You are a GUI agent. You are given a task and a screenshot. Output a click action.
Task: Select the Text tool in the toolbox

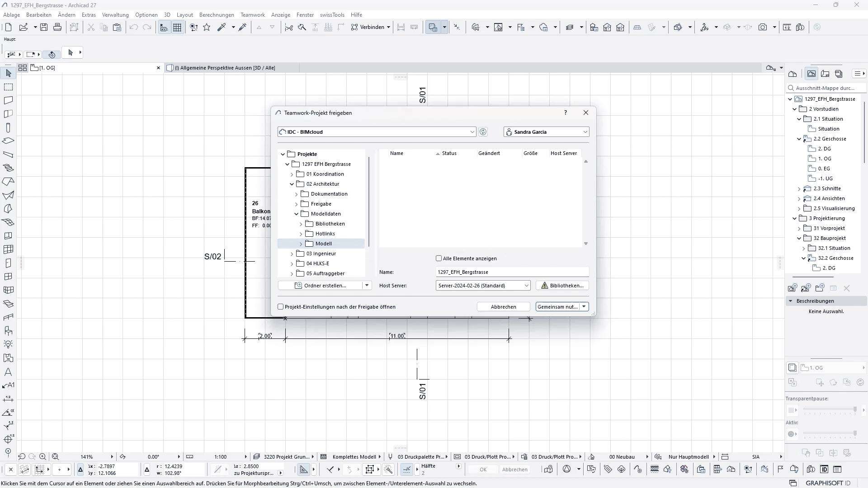(8, 372)
